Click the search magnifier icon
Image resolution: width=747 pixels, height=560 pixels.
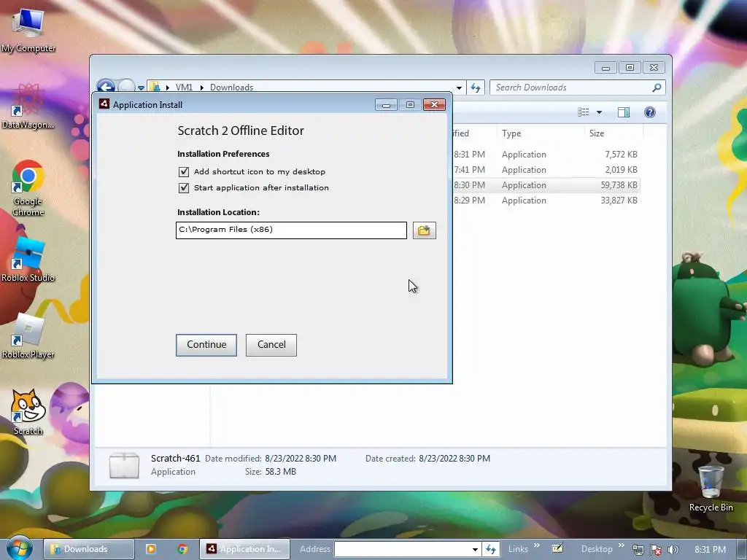657,87
